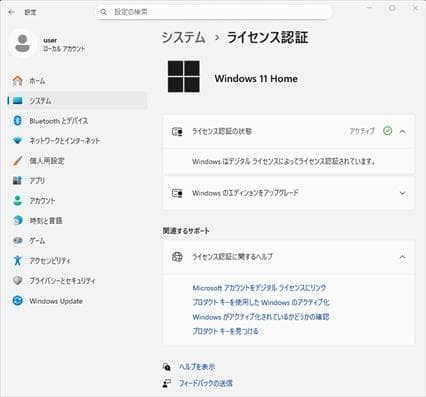Click the システム breadcrumb link
This screenshot has height=397, width=426.
click(183, 37)
